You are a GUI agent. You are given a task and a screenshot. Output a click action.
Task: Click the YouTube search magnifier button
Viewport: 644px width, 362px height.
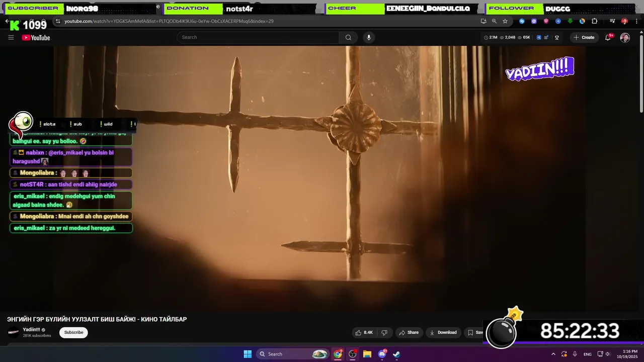click(348, 37)
